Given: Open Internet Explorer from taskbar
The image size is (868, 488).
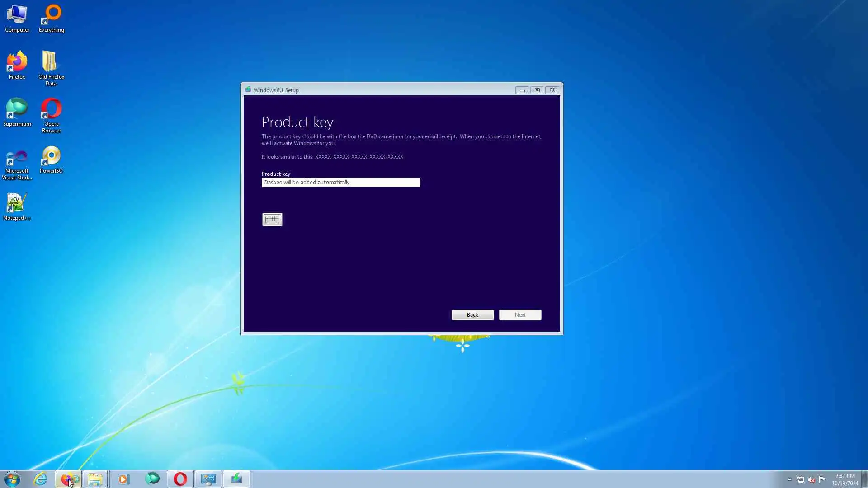Looking at the screenshot, I should [x=41, y=479].
